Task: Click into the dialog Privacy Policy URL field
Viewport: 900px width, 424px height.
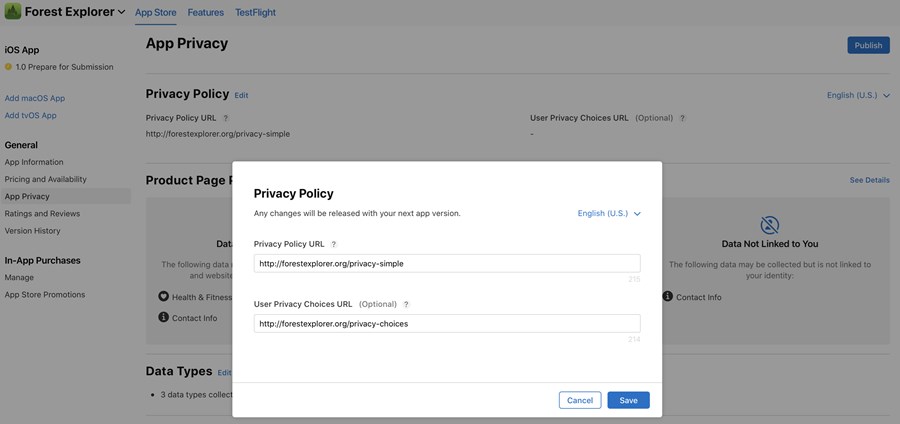Action: coord(447,263)
